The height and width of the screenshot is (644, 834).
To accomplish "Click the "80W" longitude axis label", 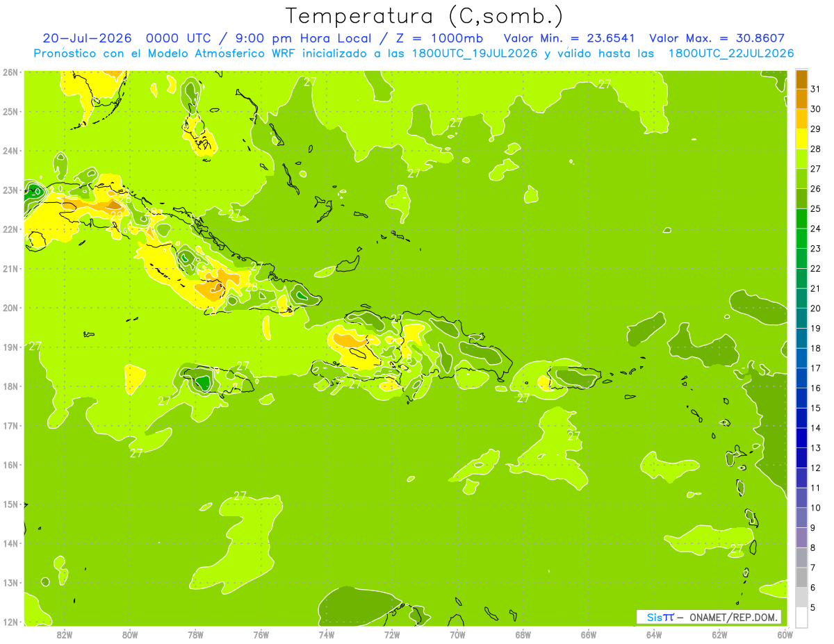I will pos(130,634).
